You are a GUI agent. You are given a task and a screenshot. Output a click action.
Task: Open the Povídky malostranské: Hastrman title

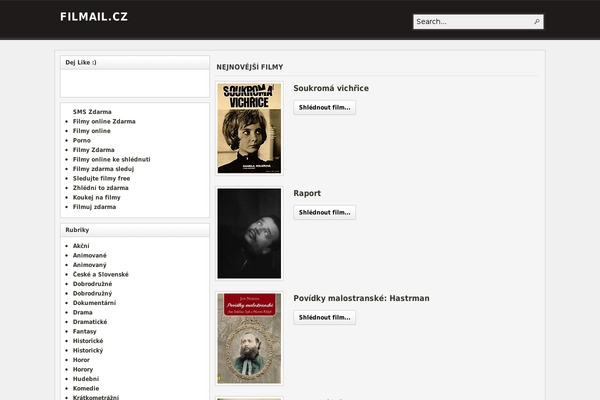(361, 298)
